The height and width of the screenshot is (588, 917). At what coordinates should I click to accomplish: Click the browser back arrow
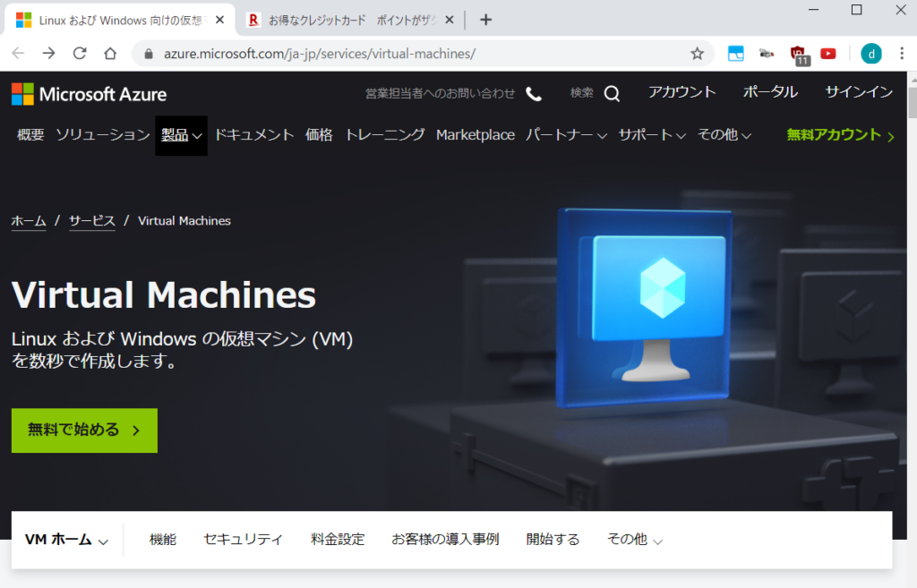pyautogui.click(x=18, y=54)
